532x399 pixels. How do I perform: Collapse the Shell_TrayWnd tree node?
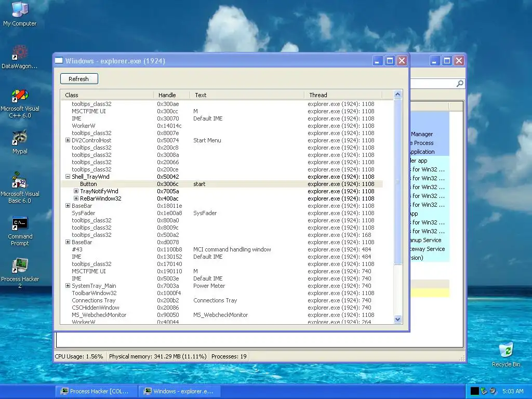[68, 177]
